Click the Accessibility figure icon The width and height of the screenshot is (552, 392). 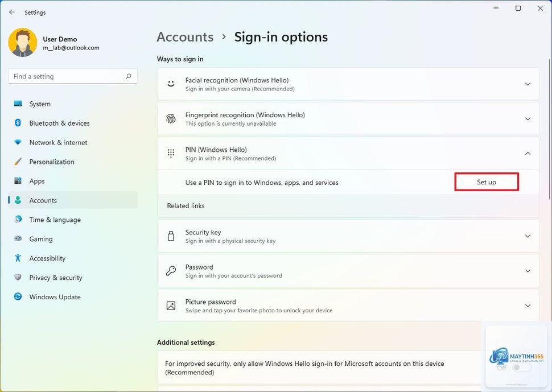click(18, 258)
